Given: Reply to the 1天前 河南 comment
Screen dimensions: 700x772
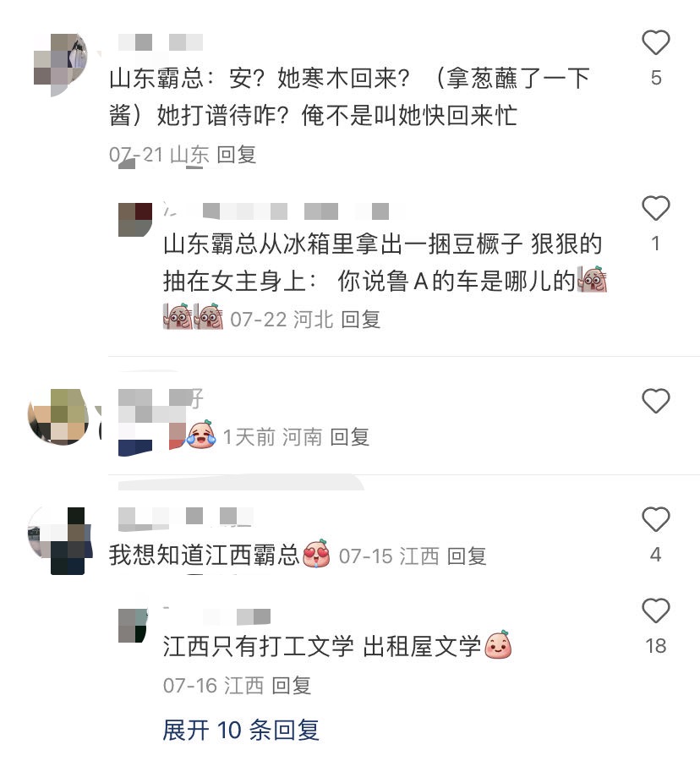Looking at the screenshot, I should point(349,436).
